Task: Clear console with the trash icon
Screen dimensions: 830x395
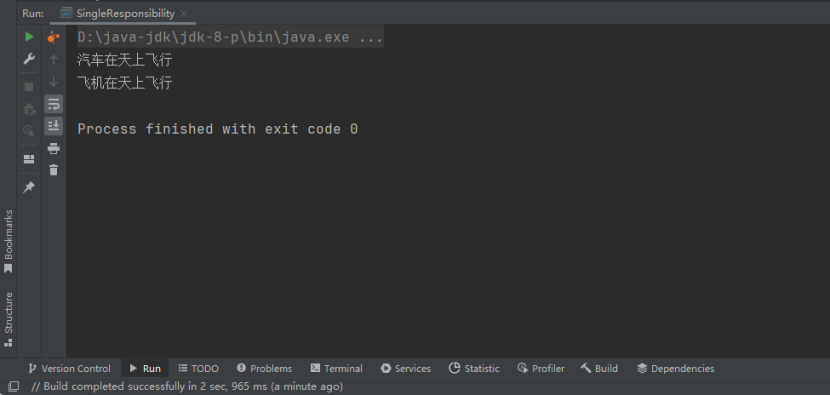Action: click(53, 170)
